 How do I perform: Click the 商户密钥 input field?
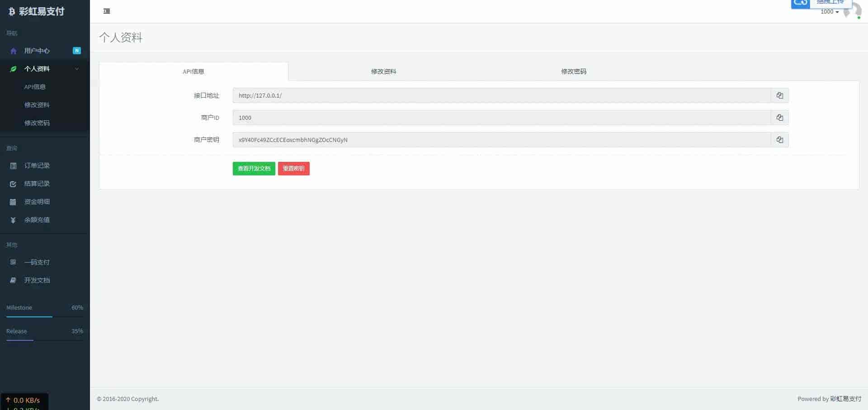click(502, 140)
